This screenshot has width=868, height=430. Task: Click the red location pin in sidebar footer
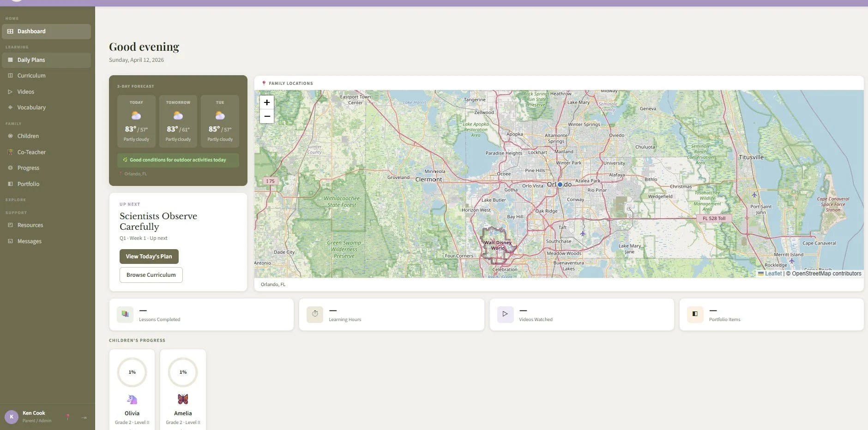point(68,417)
